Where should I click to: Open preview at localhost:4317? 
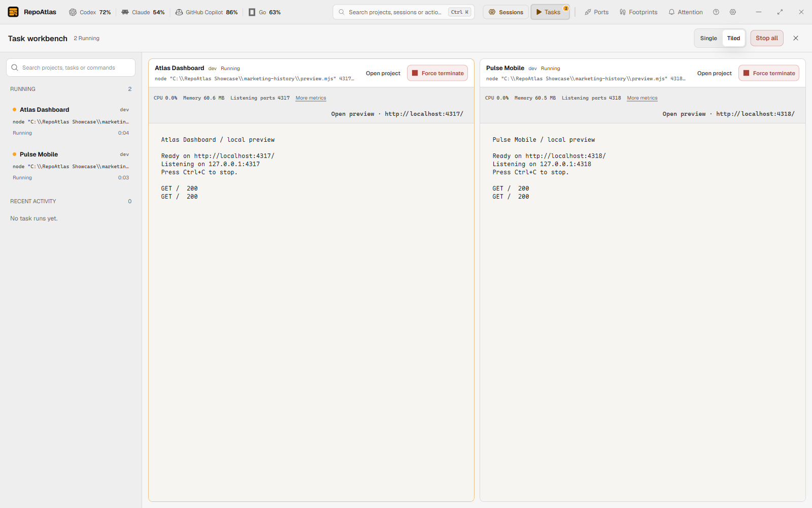397,114
